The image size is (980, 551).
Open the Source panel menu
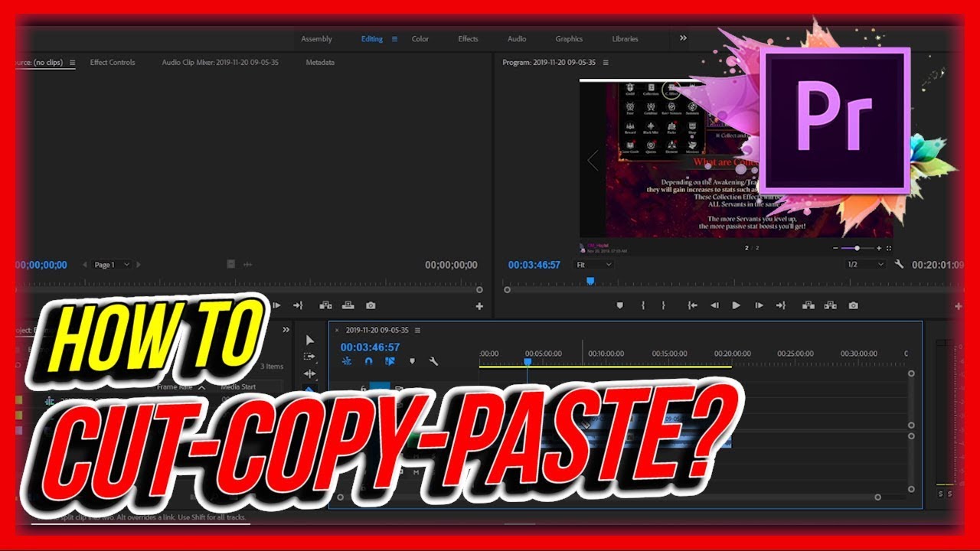coord(72,62)
